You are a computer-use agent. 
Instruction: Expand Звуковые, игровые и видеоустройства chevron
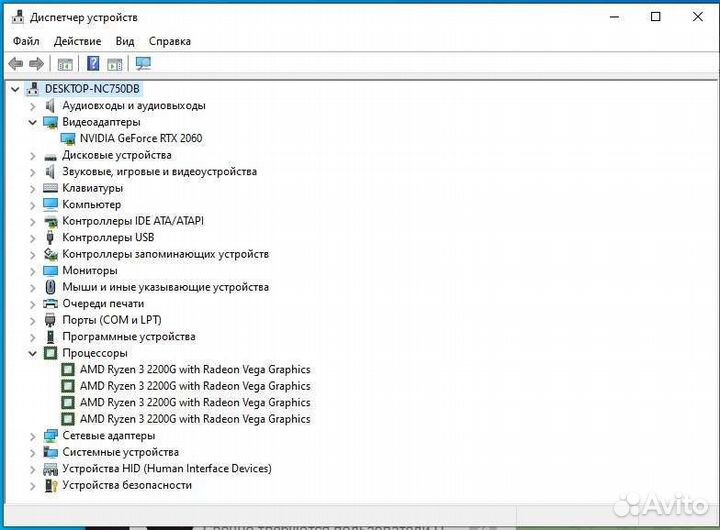(33, 172)
